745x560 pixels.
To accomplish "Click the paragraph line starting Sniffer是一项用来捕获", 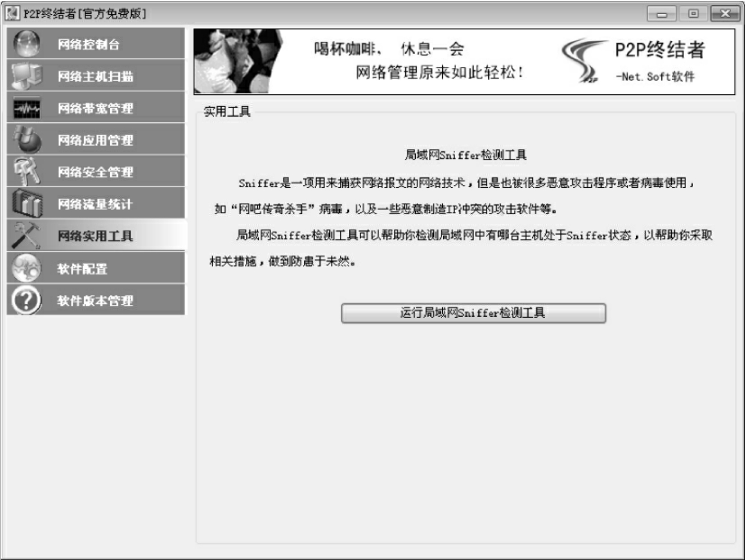I will pyautogui.click(x=466, y=183).
